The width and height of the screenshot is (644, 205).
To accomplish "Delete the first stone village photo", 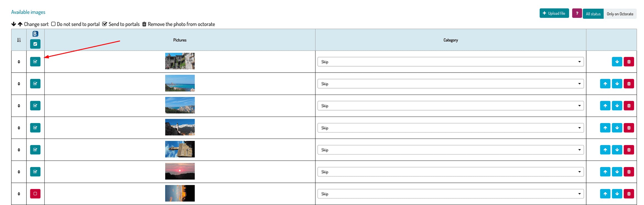I will click(x=629, y=62).
